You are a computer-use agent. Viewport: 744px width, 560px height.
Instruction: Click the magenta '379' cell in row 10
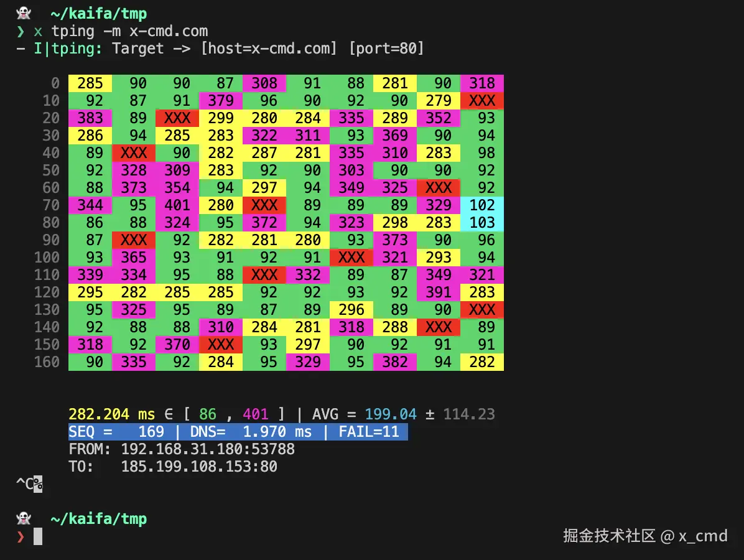point(221,101)
